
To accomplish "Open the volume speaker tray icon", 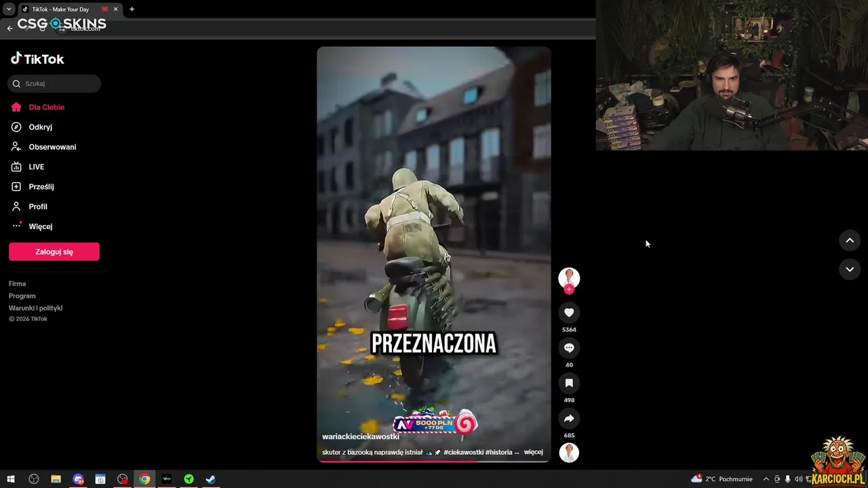I will (x=798, y=479).
